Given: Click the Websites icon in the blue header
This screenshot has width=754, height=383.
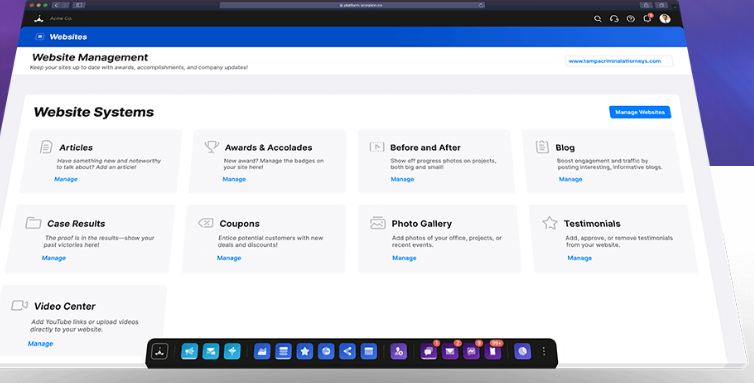Looking at the screenshot, I should pos(40,37).
